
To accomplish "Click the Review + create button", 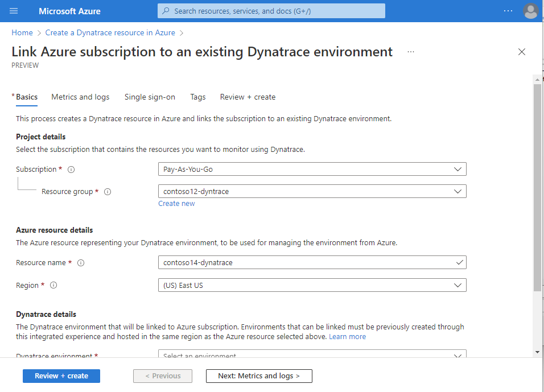I will (61, 376).
